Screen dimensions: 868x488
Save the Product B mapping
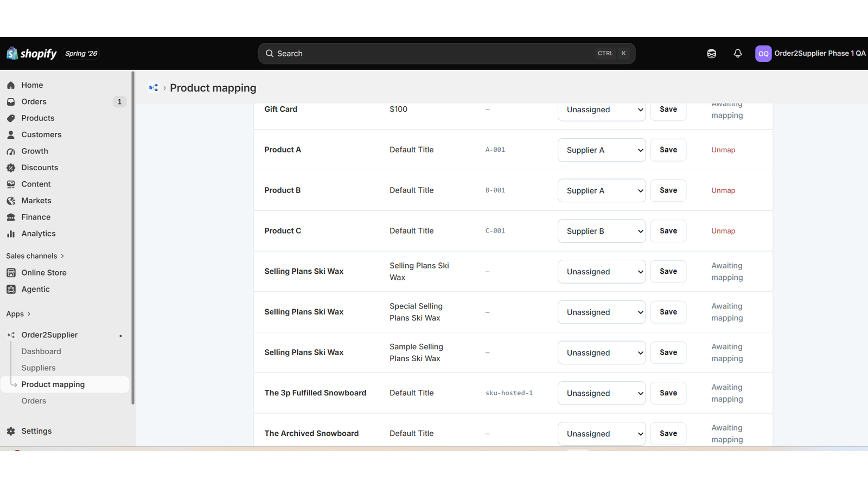coord(668,190)
